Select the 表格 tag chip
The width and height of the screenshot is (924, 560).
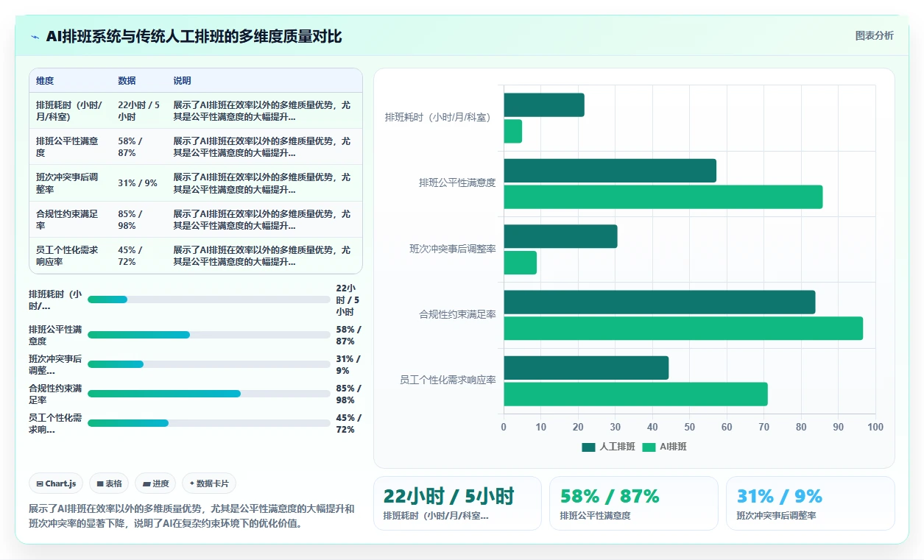tap(109, 483)
